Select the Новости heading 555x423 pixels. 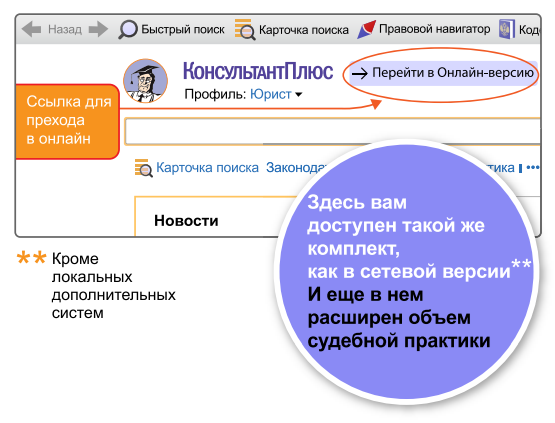186,221
